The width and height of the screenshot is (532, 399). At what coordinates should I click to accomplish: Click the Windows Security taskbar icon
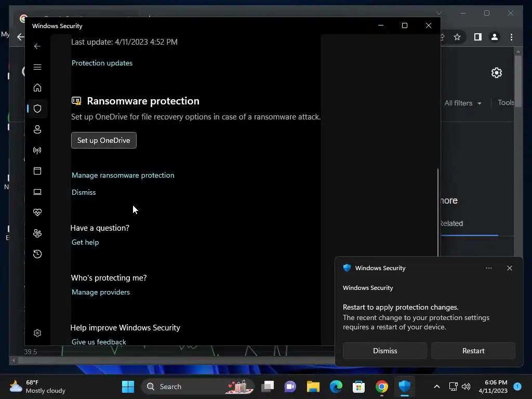point(404,387)
